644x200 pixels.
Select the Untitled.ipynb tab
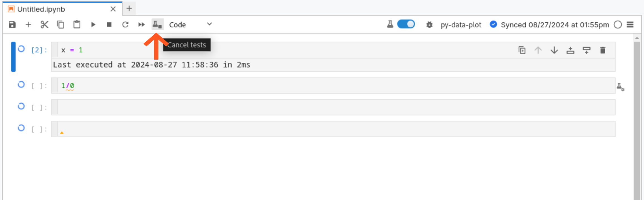pos(41,9)
